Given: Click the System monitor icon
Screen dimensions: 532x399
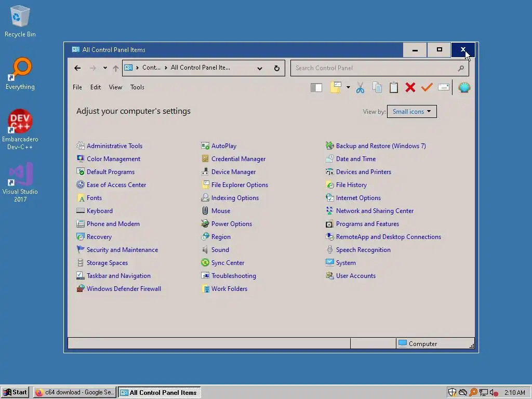Looking at the screenshot, I should pyautogui.click(x=329, y=262).
